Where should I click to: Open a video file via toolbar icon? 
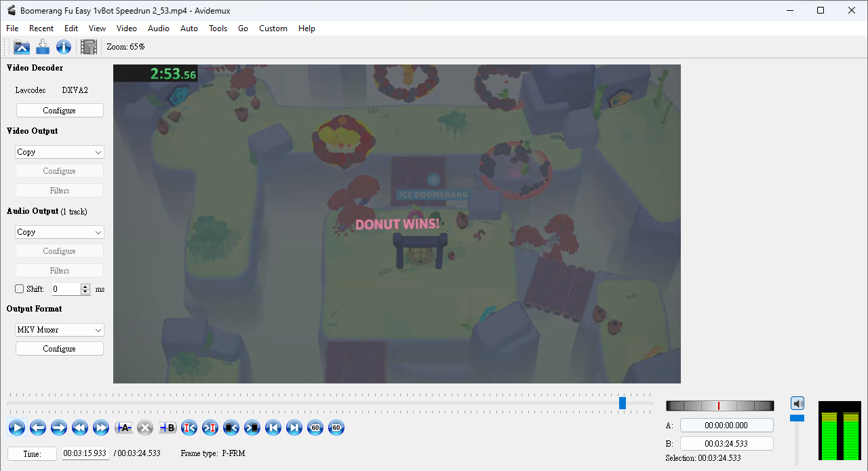click(22, 47)
